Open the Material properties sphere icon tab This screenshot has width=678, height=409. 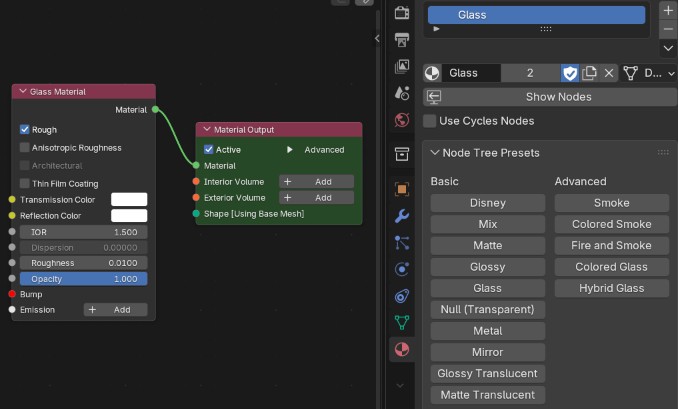(x=402, y=349)
